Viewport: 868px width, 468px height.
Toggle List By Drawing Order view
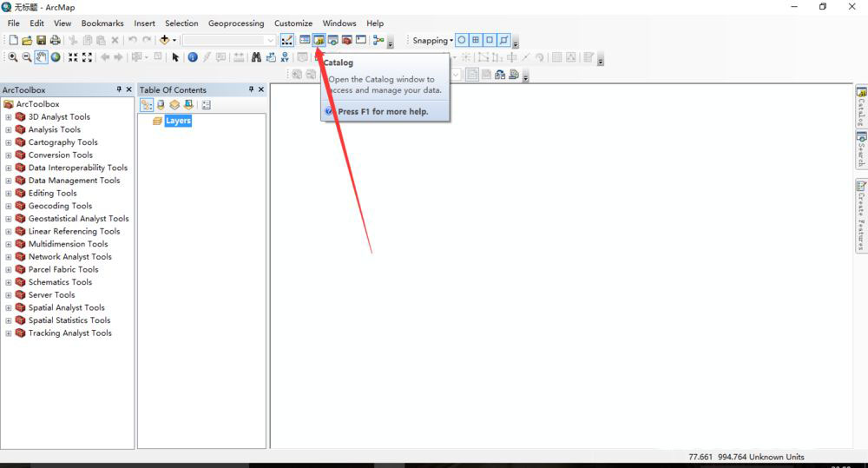[146, 105]
